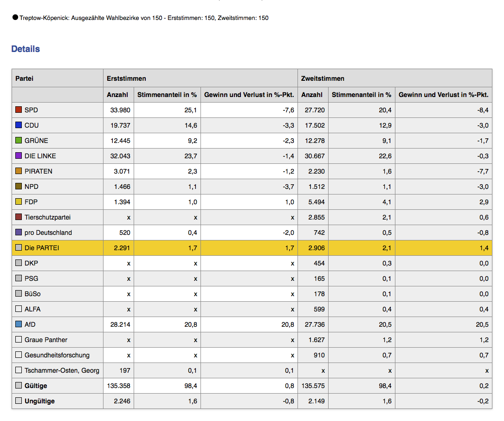Click the black Treptow-Köpenick bullet dot
Screen dimensions: 504x421
(x=15, y=18)
